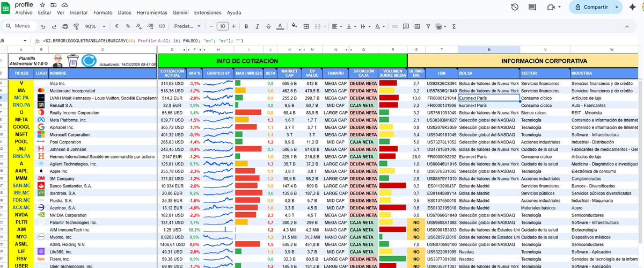Open horizontal align dropdown

(x=336, y=26)
